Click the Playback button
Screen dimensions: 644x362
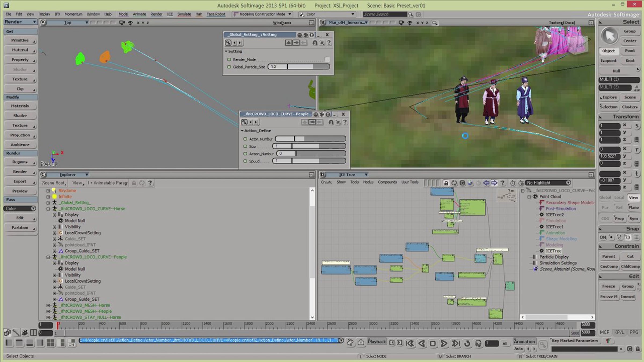[x=377, y=342]
